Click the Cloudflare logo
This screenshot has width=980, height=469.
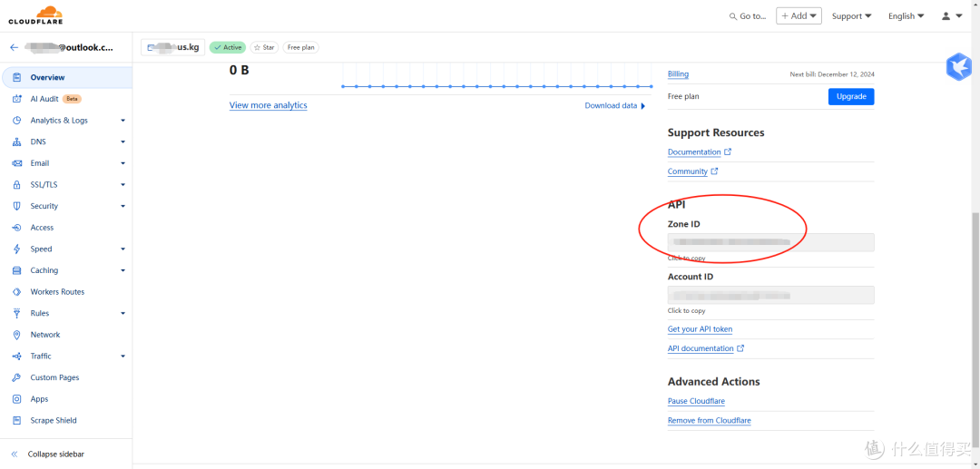(x=35, y=15)
